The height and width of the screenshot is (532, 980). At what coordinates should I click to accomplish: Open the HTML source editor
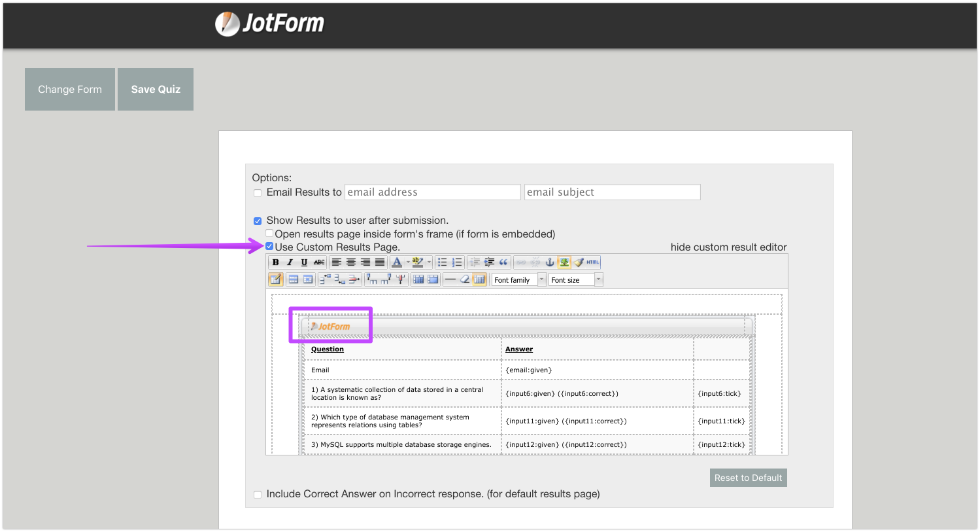click(x=592, y=262)
